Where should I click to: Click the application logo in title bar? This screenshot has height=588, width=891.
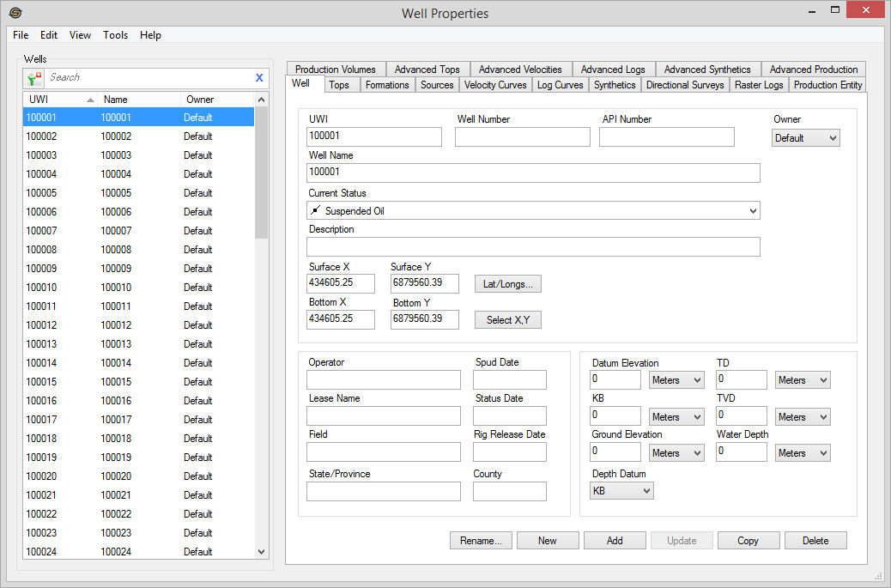pos(15,13)
